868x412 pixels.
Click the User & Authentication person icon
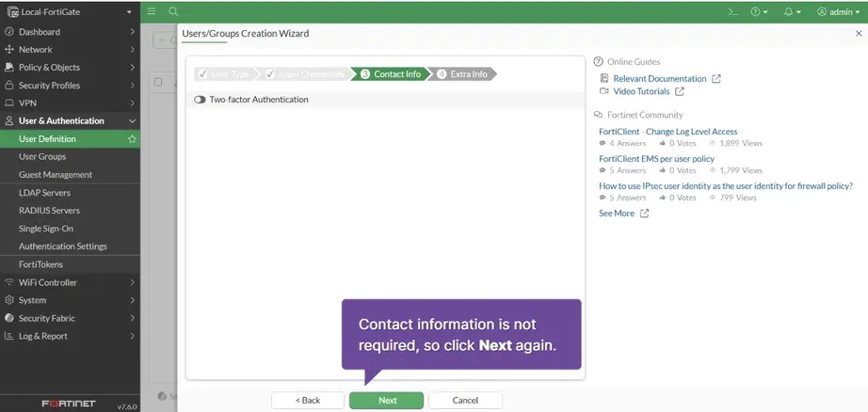point(8,120)
